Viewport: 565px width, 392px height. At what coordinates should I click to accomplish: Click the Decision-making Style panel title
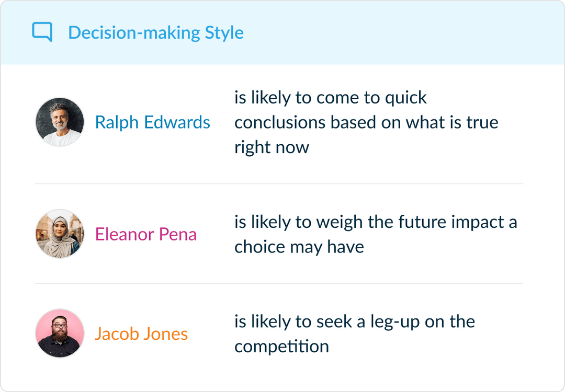[156, 32]
